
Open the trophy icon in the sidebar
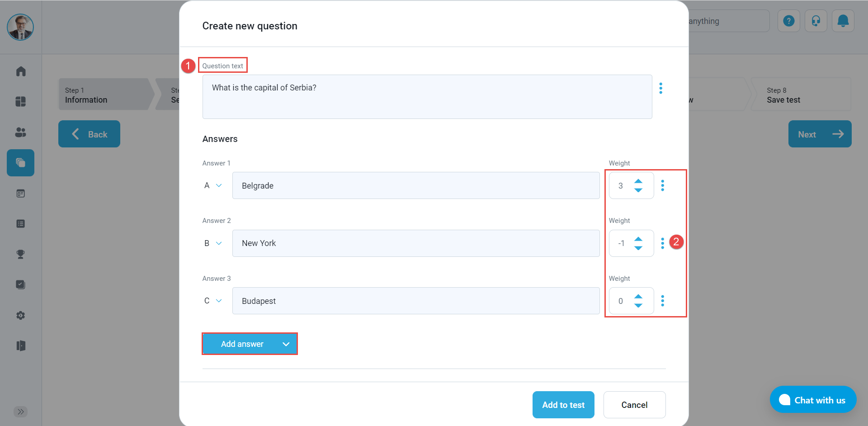[21, 254]
